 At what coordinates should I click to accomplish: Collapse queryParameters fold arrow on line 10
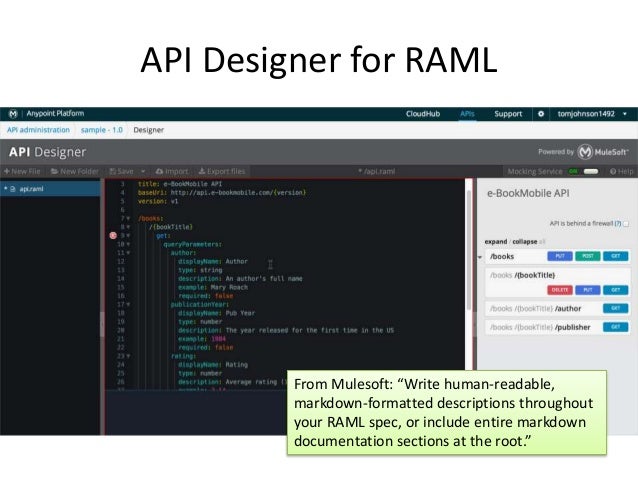(x=128, y=244)
